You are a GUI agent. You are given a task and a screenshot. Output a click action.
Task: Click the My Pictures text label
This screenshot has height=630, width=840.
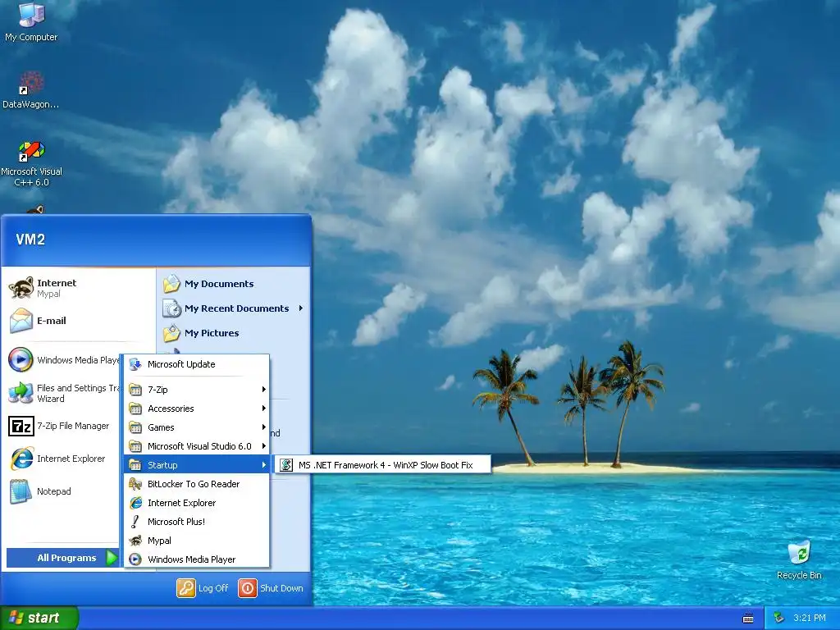tap(212, 333)
